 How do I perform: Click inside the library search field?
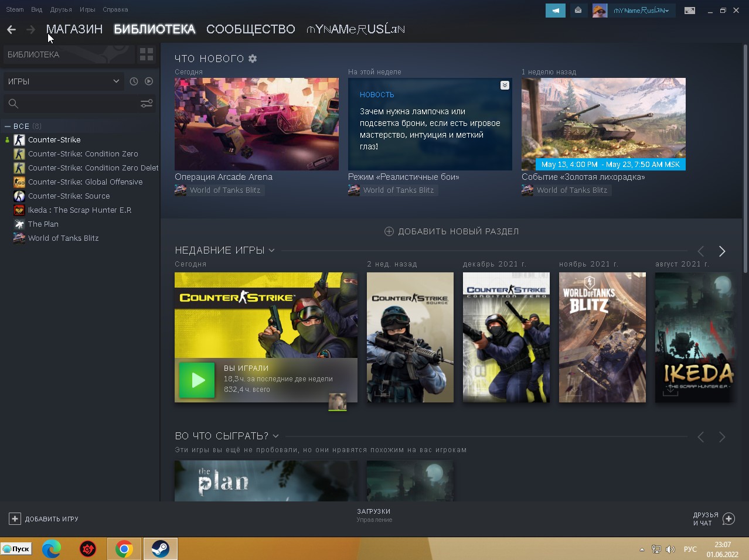click(79, 104)
